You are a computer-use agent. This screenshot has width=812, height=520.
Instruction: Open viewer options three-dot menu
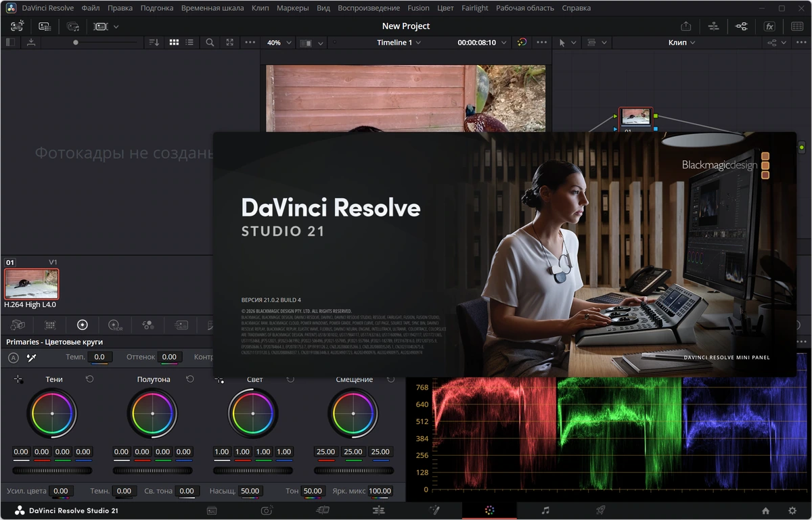[x=541, y=42]
